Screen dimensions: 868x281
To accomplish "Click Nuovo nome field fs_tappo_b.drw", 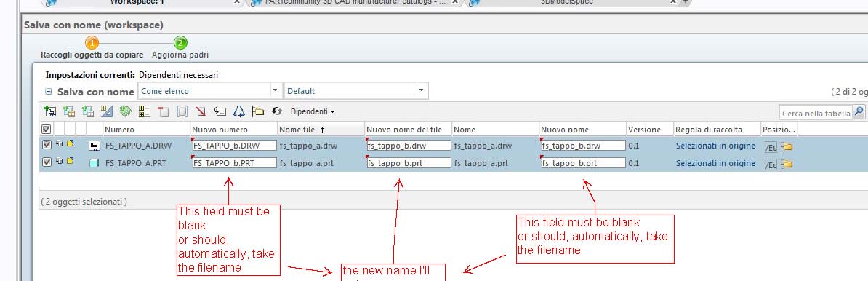I will pos(584,146).
